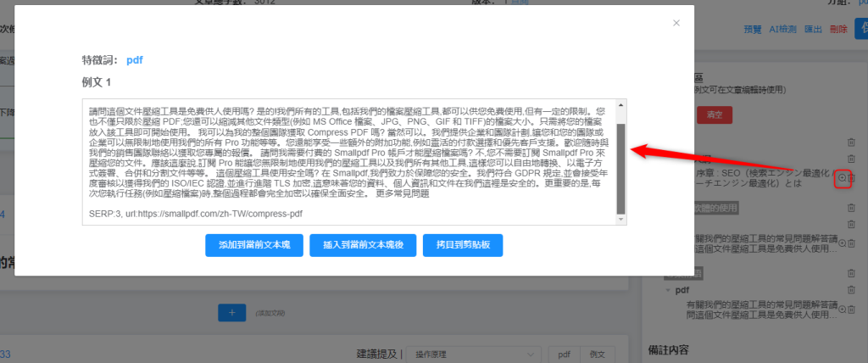Click the red 清空 button
The width and height of the screenshot is (868, 363).
tap(715, 114)
